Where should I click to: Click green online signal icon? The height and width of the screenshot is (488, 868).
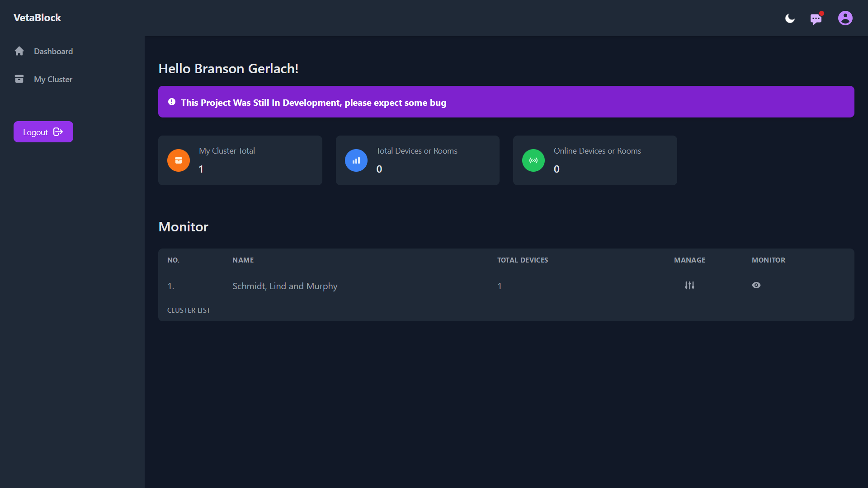pos(533,160)
